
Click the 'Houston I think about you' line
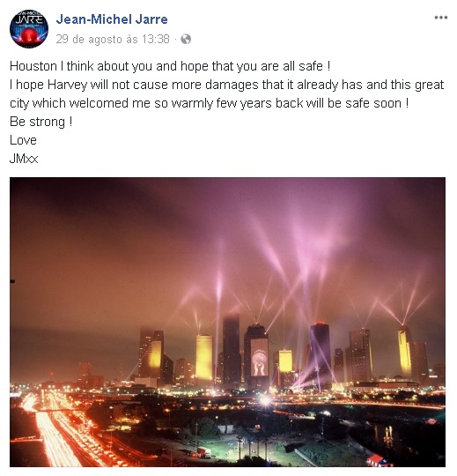[170, 66]
